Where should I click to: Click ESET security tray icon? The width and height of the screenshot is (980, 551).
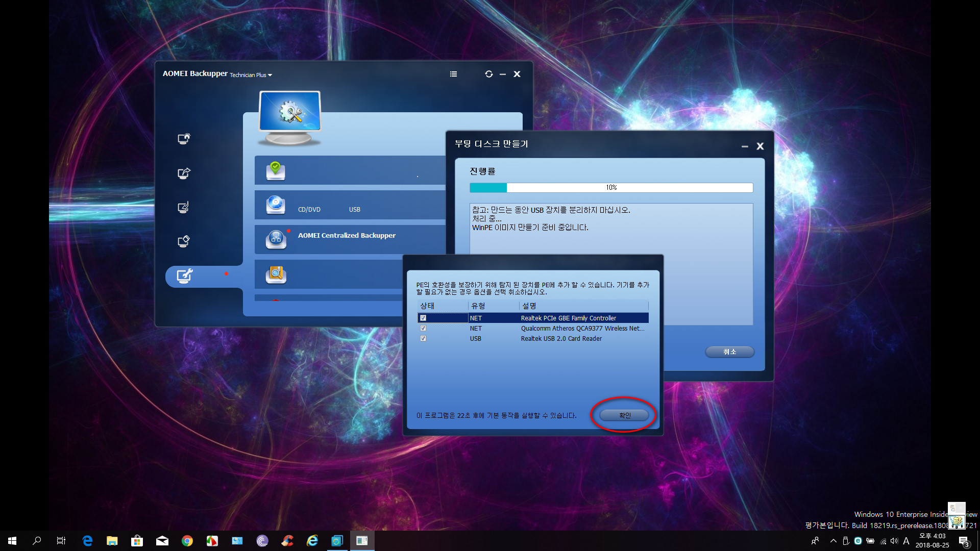858,541
